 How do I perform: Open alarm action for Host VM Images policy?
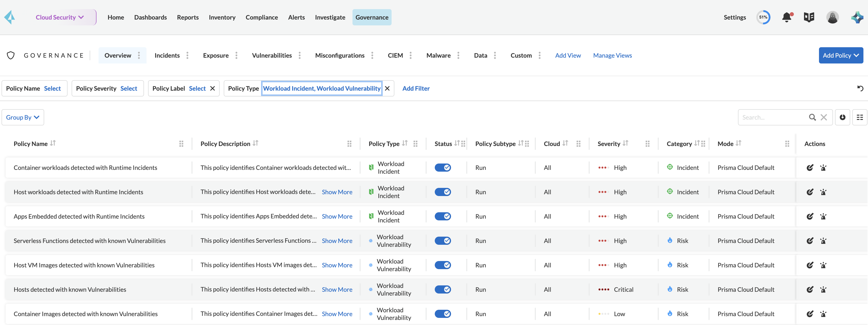point(823,265)
